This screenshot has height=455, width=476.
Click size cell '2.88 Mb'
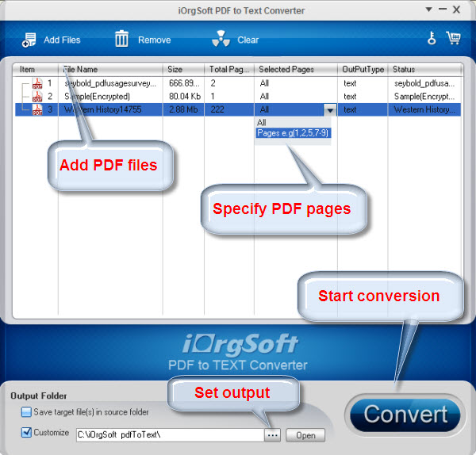tap(183, 109)
